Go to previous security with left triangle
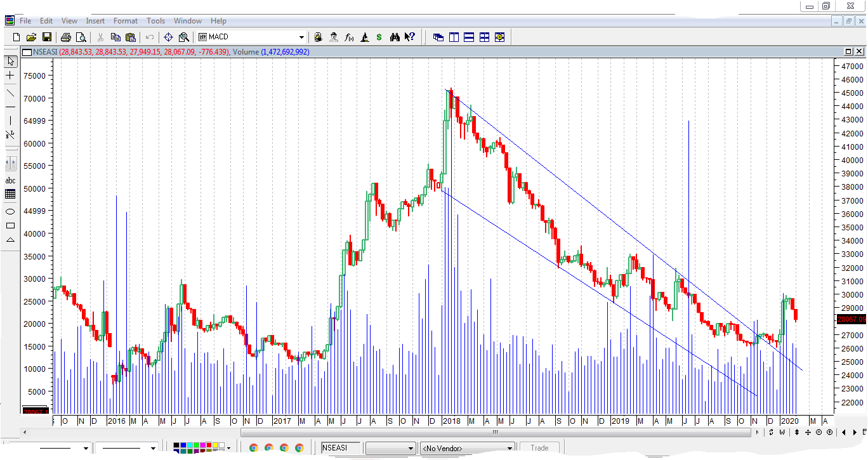868x460 pixels. [x=843, y=432]
